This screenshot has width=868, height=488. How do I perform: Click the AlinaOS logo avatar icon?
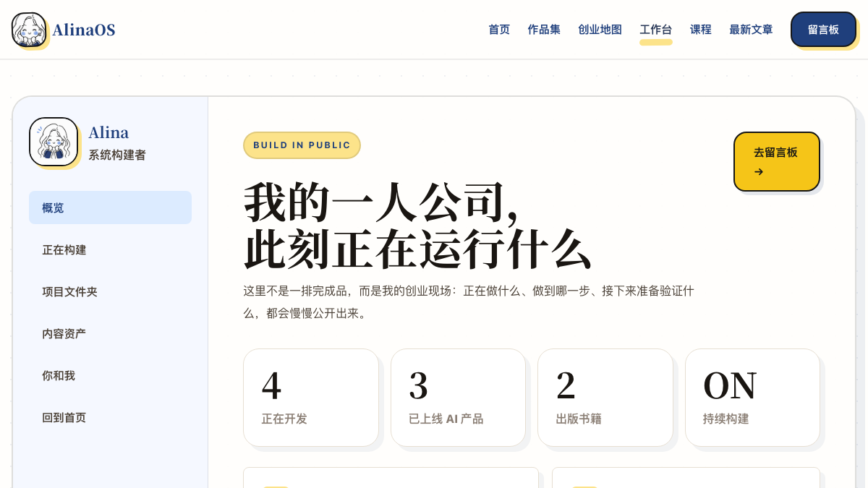coord(29,30)
